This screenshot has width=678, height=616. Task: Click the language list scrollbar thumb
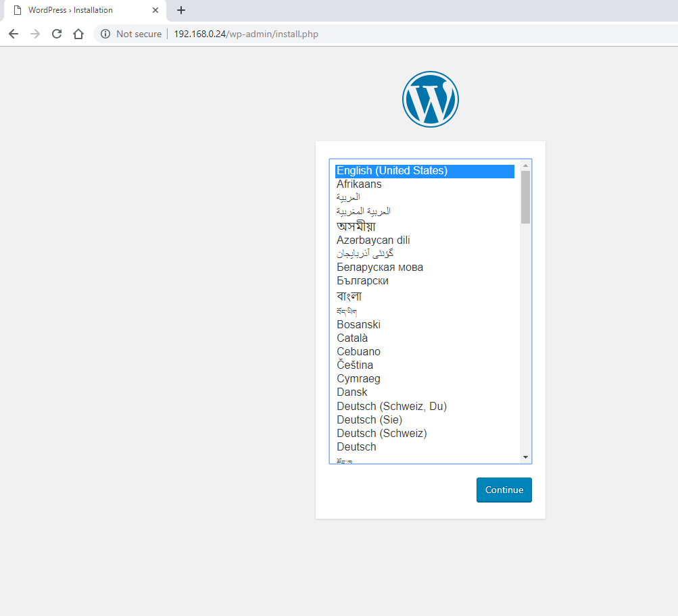[x=525, y=197]
